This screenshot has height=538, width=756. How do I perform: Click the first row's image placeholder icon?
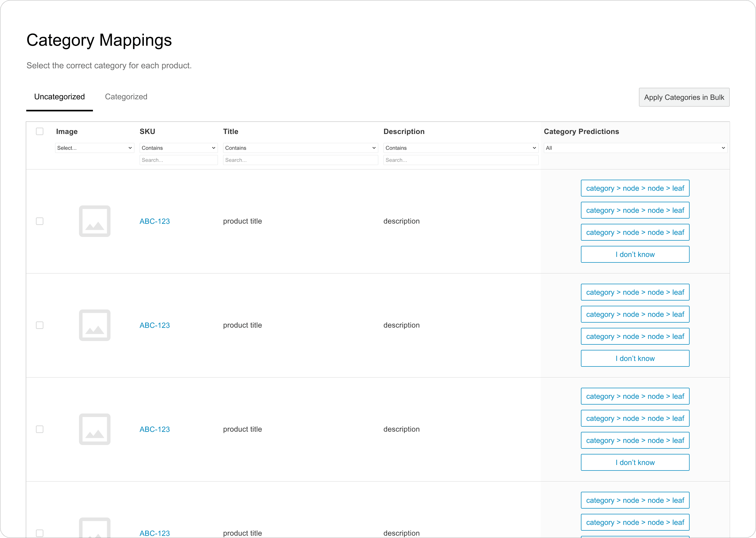[x=95, y=221]
